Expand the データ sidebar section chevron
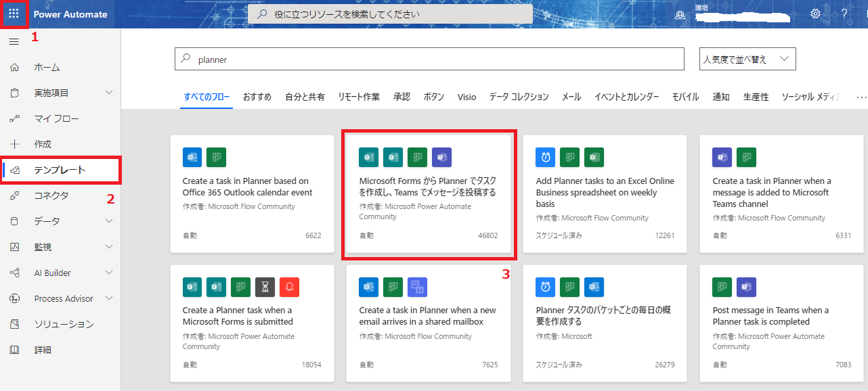 (x=109, y=222)
